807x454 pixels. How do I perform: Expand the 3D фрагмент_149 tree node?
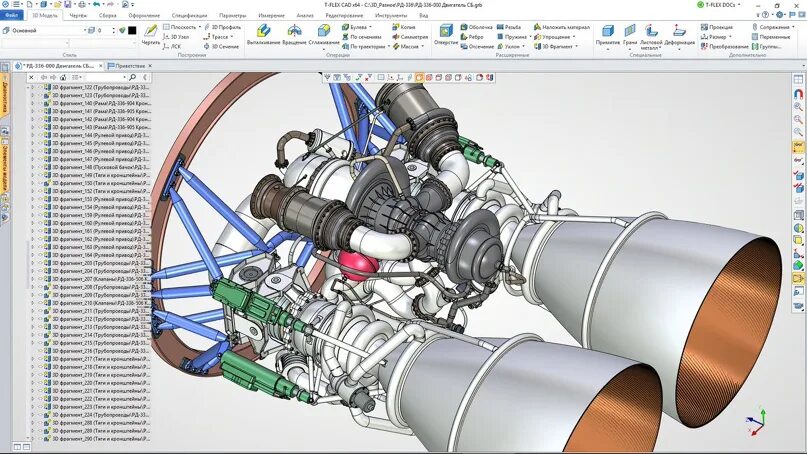pyautogui.click(x=32, y=175)
